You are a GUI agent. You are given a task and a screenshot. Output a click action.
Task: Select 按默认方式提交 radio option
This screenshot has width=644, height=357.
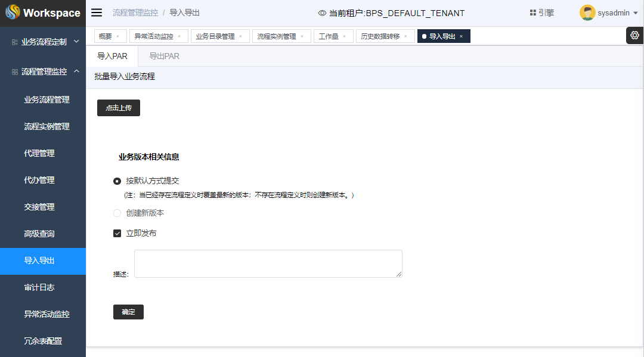[x=117, y=181]
